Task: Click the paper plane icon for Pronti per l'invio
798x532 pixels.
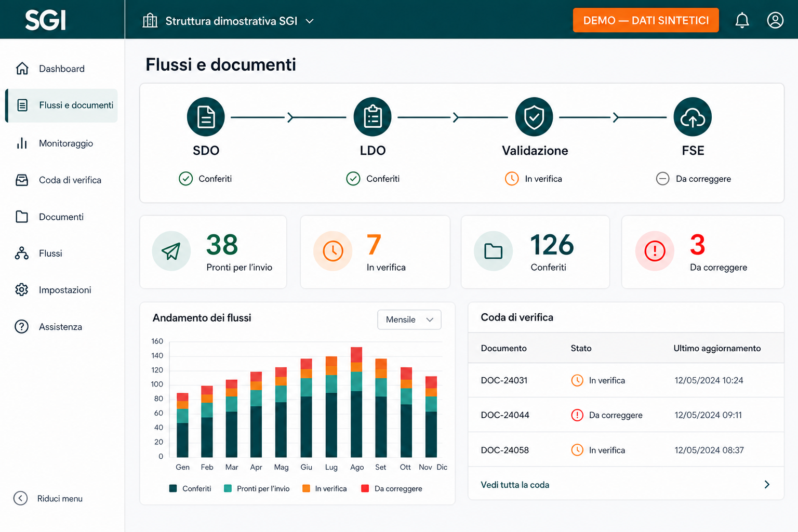Action: 171,251
